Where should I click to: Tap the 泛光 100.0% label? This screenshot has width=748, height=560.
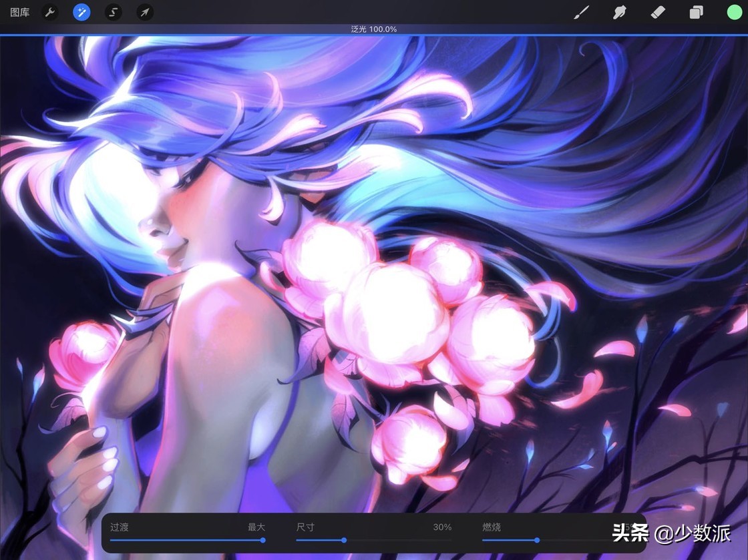(374, 29)
